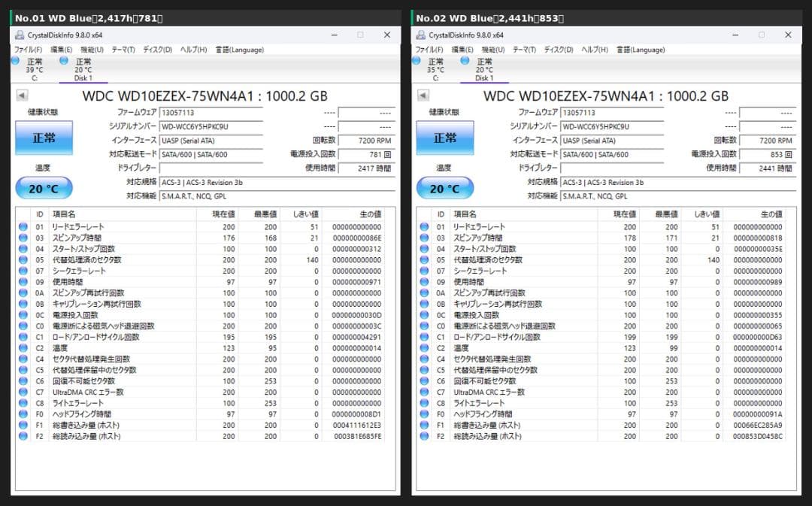Image resolution: width=812 pixels, height=506 pixels.
Task: Click interface field UASP in right window
Action: click(613, 141)
